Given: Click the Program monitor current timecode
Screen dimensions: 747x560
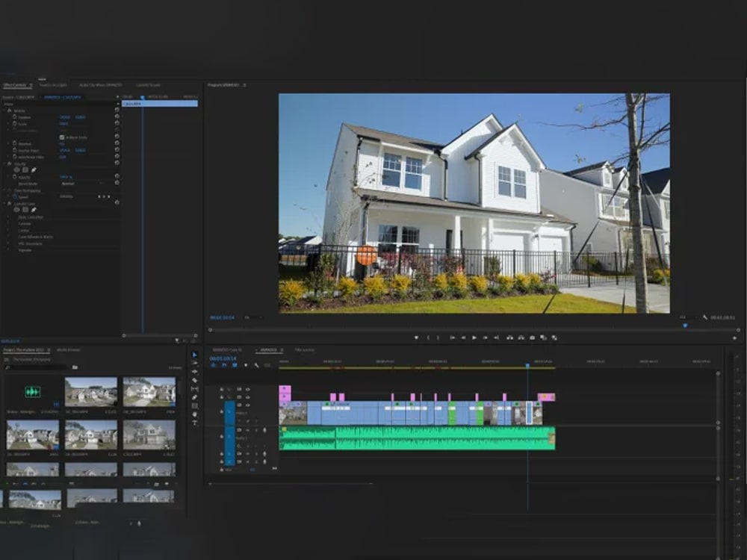Looking at the screenshot, I should 222,317.
